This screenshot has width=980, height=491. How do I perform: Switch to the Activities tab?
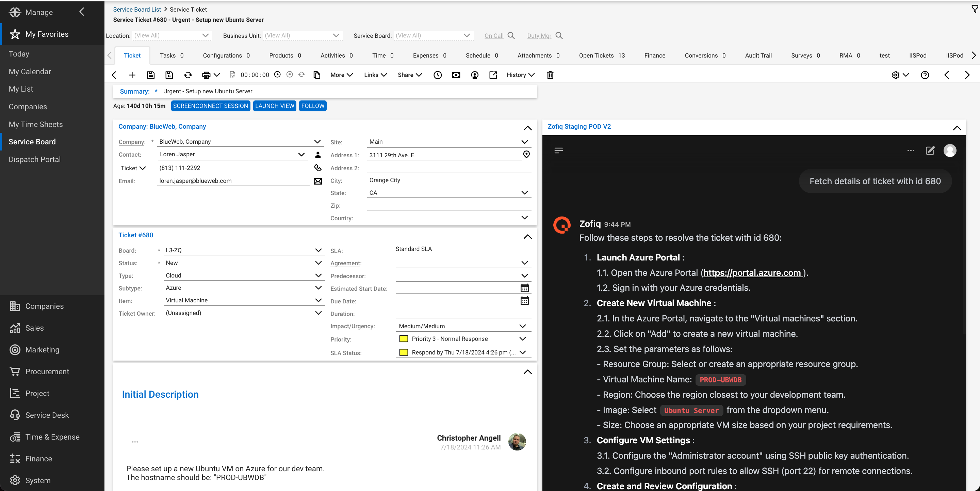[x=337, y=56]
